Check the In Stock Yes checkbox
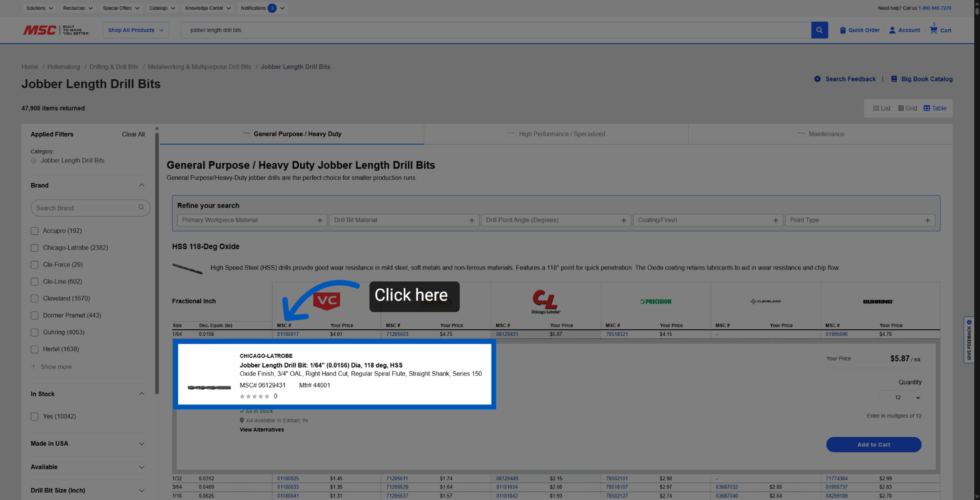 (x=35, y=416)
